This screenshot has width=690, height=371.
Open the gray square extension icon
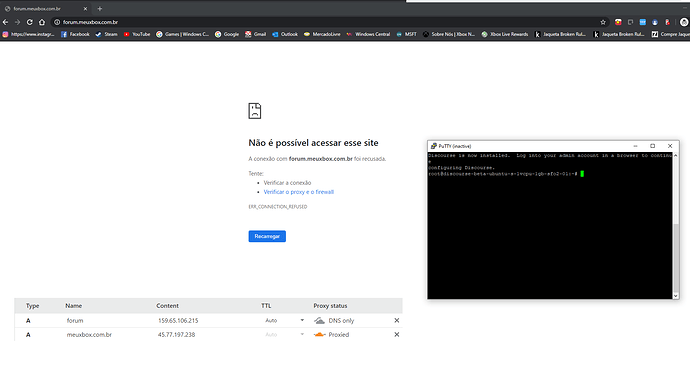(x=631, y=22)
